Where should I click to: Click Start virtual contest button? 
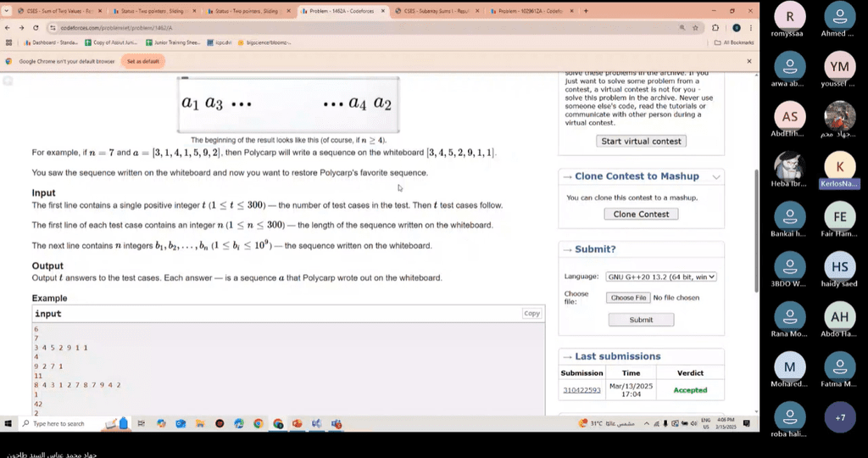point(641,142)
